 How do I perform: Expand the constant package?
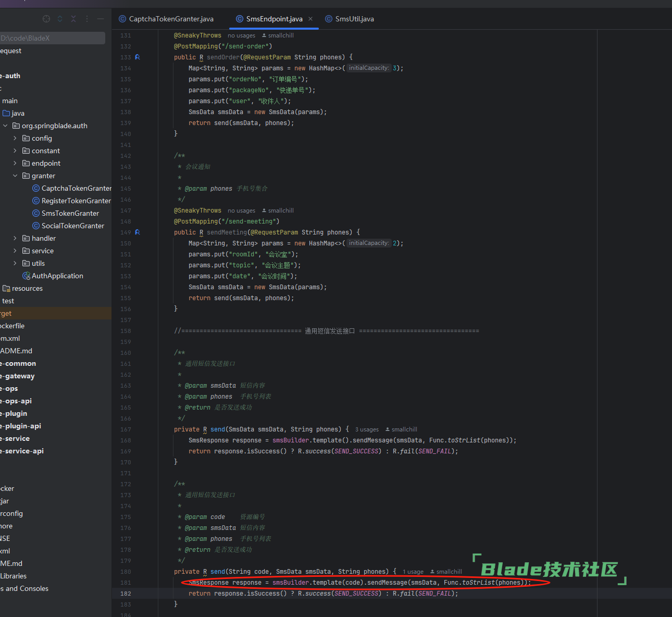[15, 151]
